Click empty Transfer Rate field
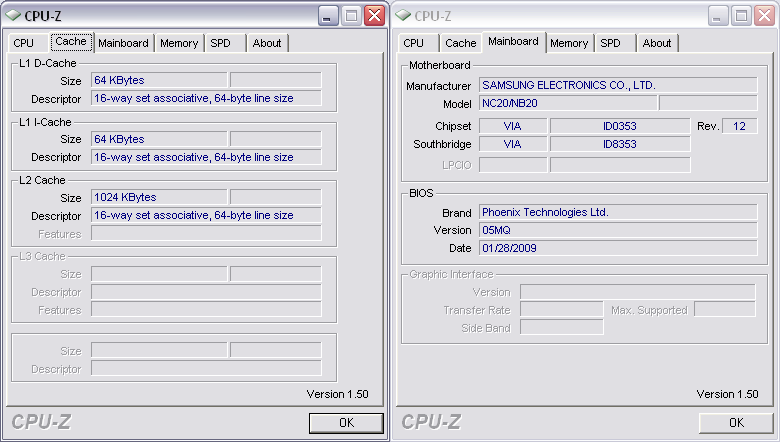Viewport: 780px width, 442px height. [x=562, y=310]
